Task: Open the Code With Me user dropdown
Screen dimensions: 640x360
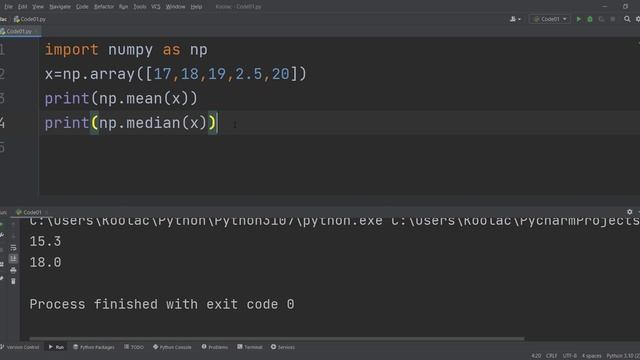Action: [x=515, y=19]
